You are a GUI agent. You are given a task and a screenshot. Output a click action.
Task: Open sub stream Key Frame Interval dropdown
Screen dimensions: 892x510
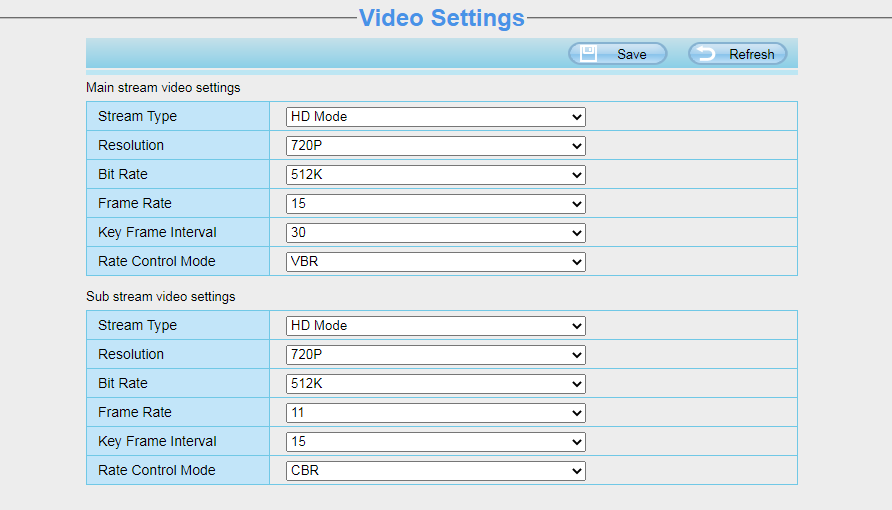[435, 442]
